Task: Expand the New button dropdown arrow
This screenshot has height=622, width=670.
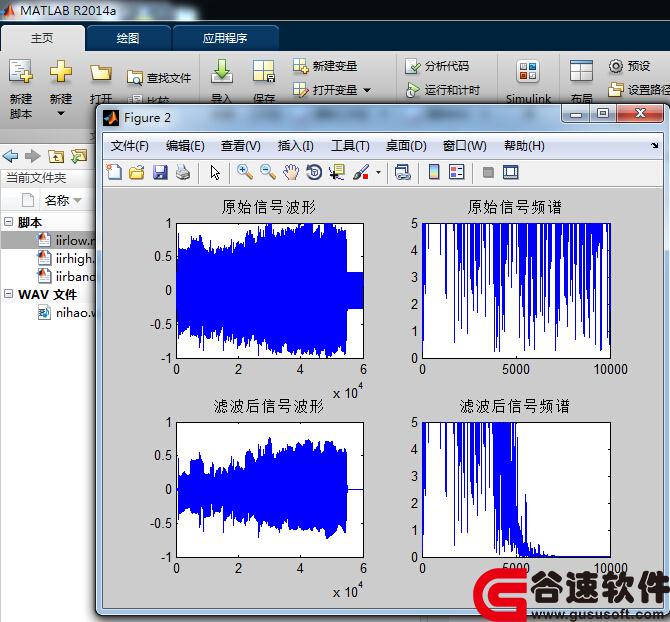Action: point(61,114)
